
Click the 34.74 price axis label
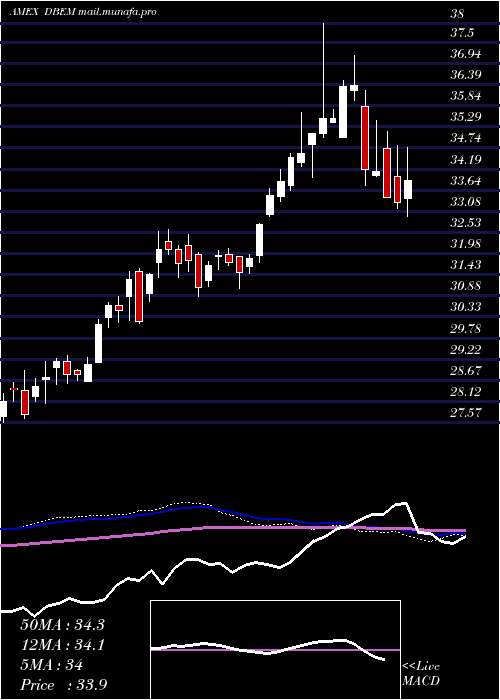466,138
